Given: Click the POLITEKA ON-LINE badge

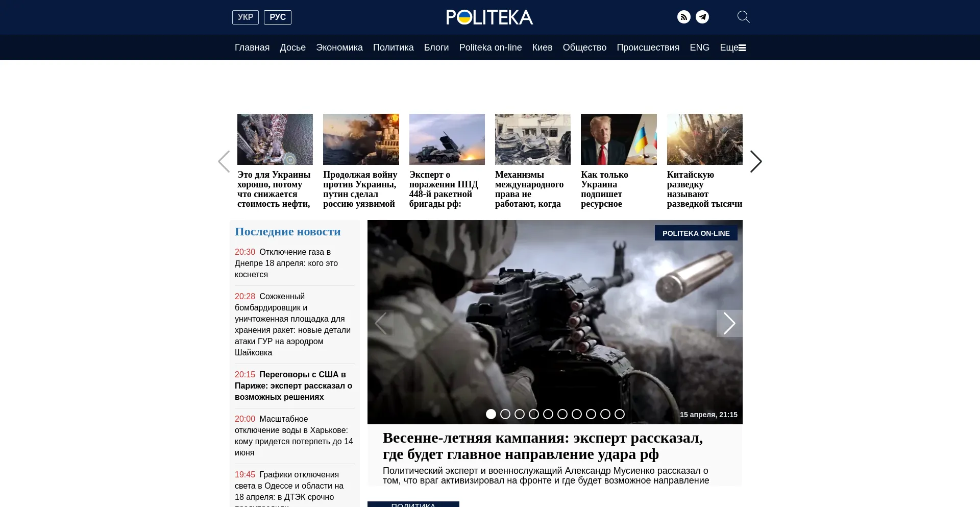Looking at the screenshot, I should pyautogui.click(x=696, y=233).
